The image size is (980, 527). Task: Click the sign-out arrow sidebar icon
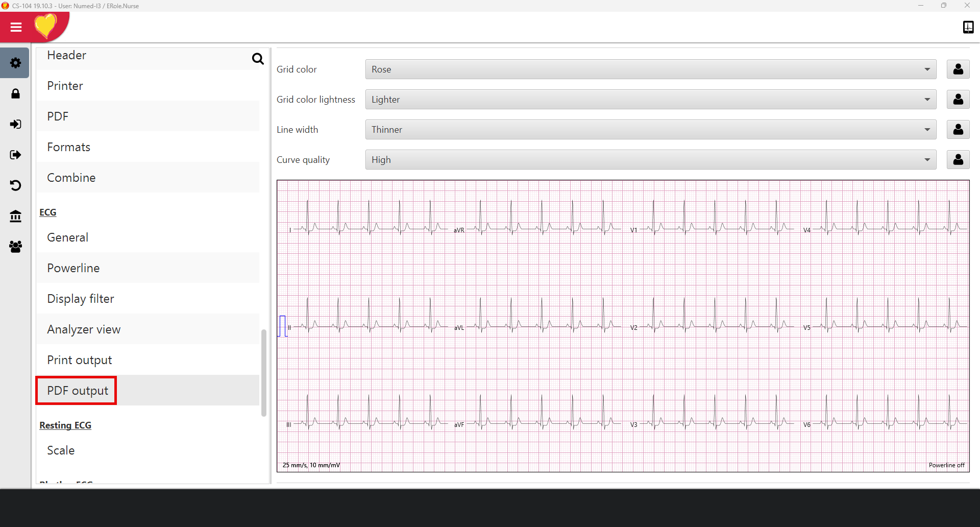(15, 155)
